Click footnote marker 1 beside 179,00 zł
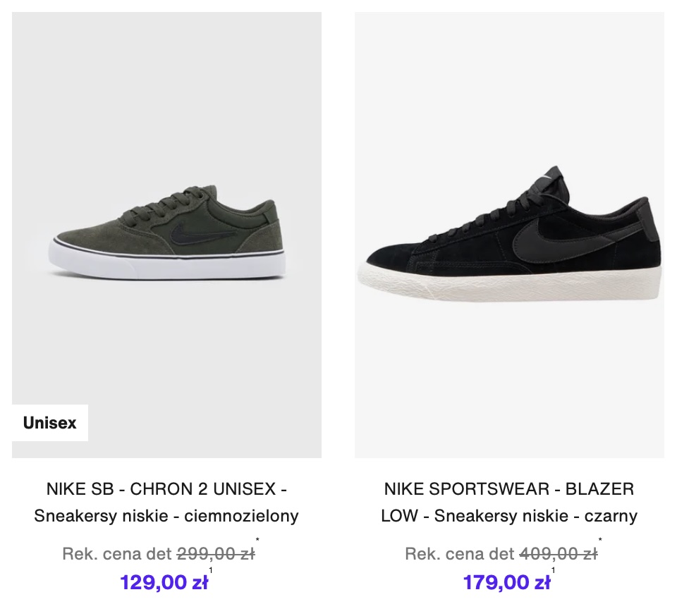Viewport: 677px width, 616px height. [x=554, y=570]
